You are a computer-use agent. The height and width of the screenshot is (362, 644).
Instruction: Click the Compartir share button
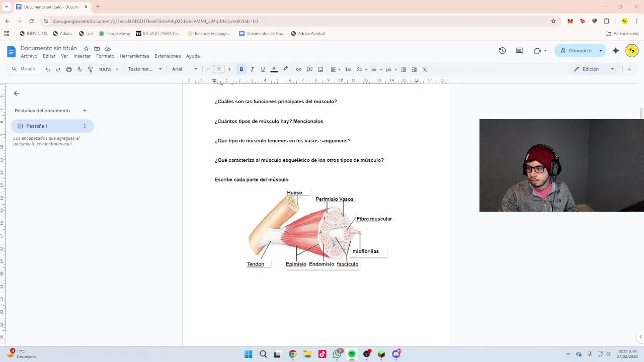tap(576, 51)
